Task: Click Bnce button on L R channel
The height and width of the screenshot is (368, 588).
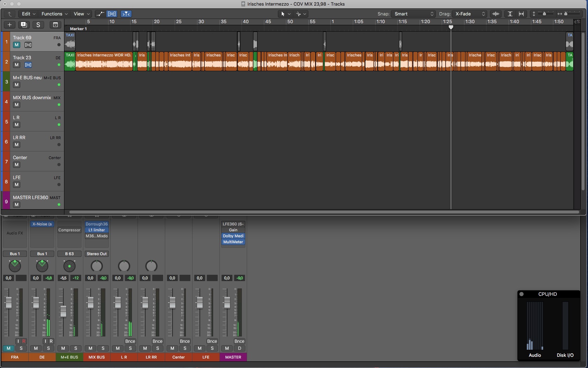Action: [x=130, y=341]
